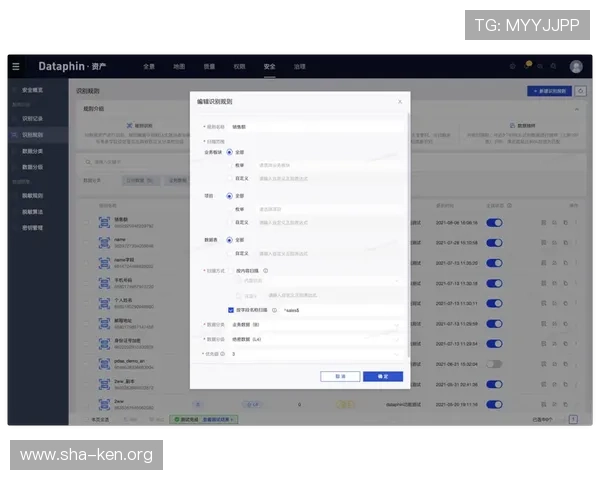Open the 数据分级 dropdown
The width and height of the screenshot is (600, 480).
click(315, 339)
